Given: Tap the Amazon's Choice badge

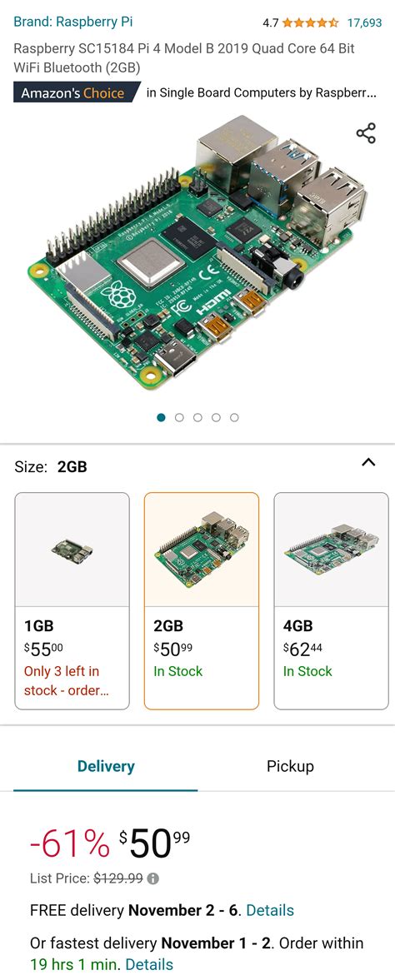Looking at the screenshot, I should pyautogui.click(x=75, y=93).
